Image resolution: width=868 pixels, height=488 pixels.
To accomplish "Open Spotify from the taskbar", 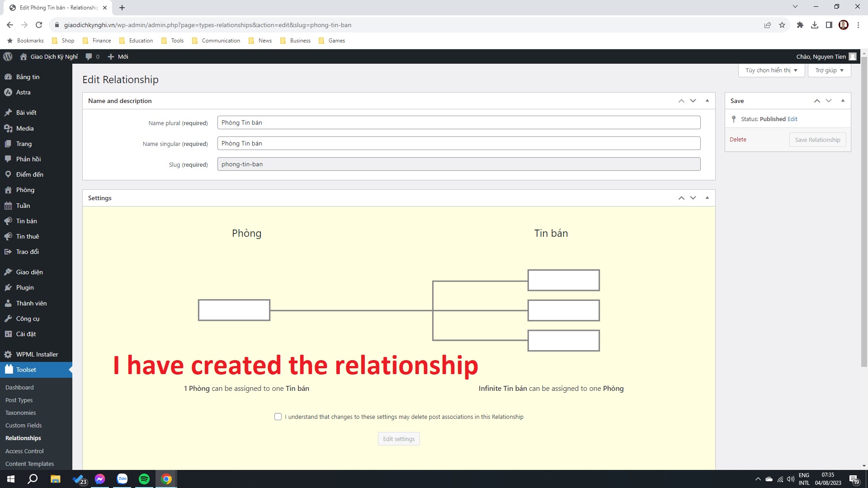I will click(144, 479).
